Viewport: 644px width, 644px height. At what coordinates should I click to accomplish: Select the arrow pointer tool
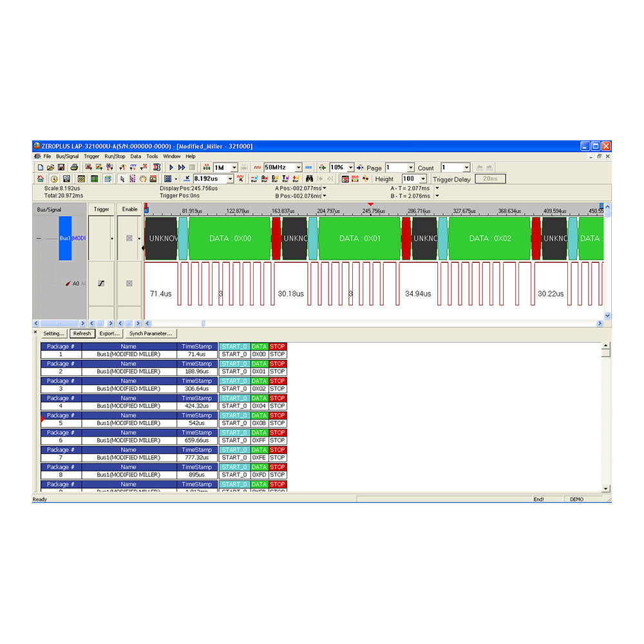tap(122, 178)
